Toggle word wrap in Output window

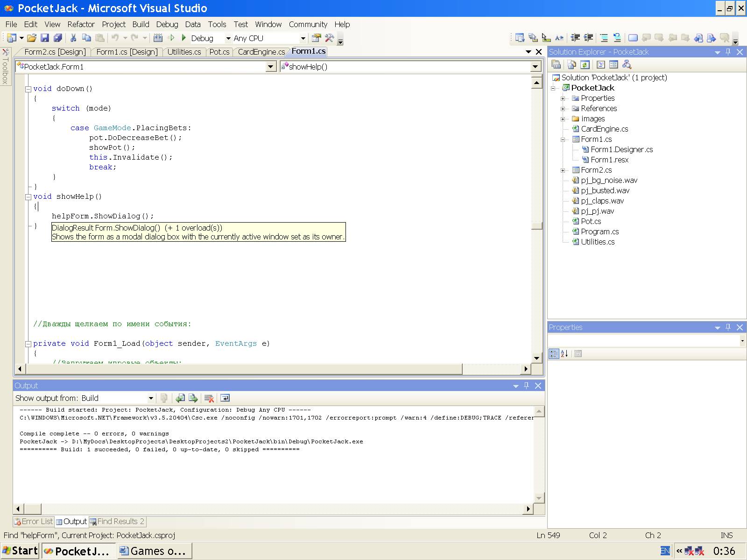point(225,398)
